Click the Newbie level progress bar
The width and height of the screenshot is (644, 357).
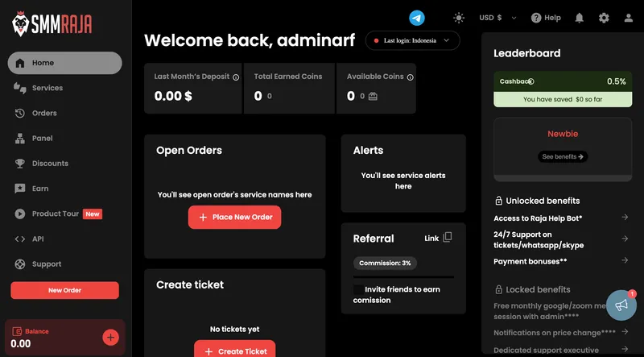pyautogui.click(x=563, y=178)
